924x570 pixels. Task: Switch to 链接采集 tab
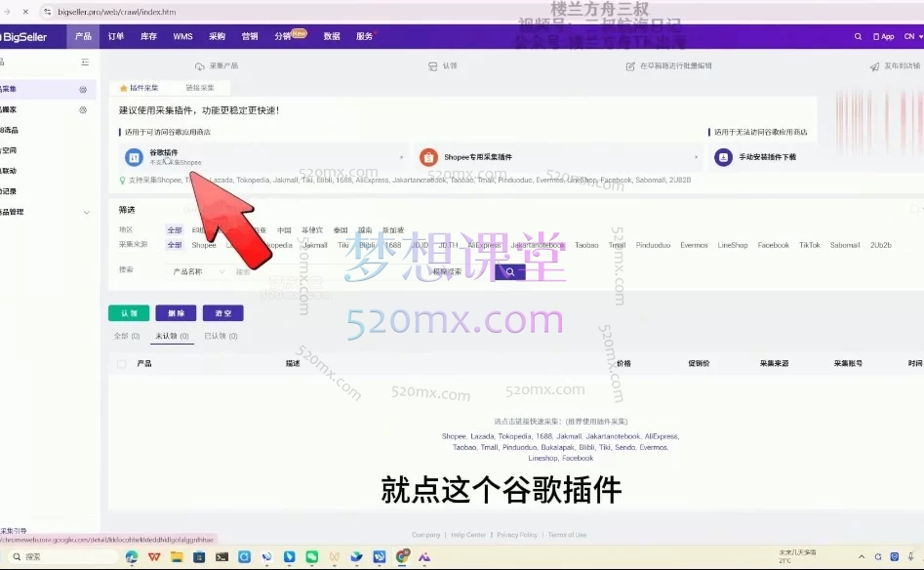[x=200, y=88]
